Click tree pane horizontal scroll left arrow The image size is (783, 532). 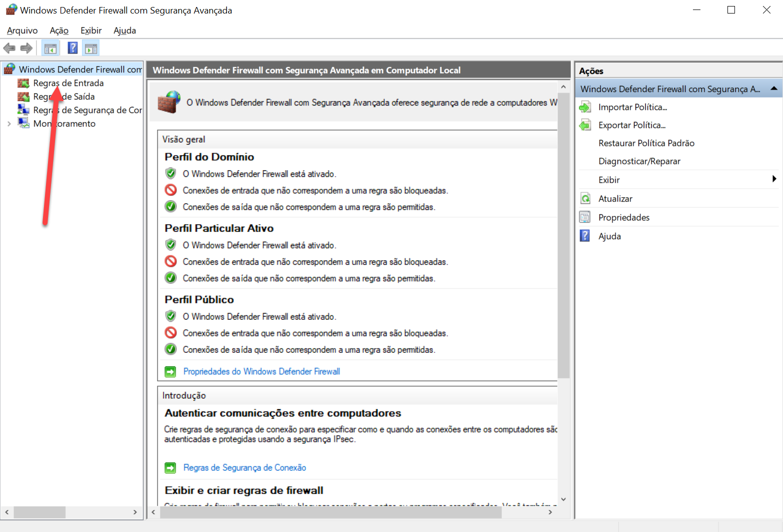tap(7, 512)
